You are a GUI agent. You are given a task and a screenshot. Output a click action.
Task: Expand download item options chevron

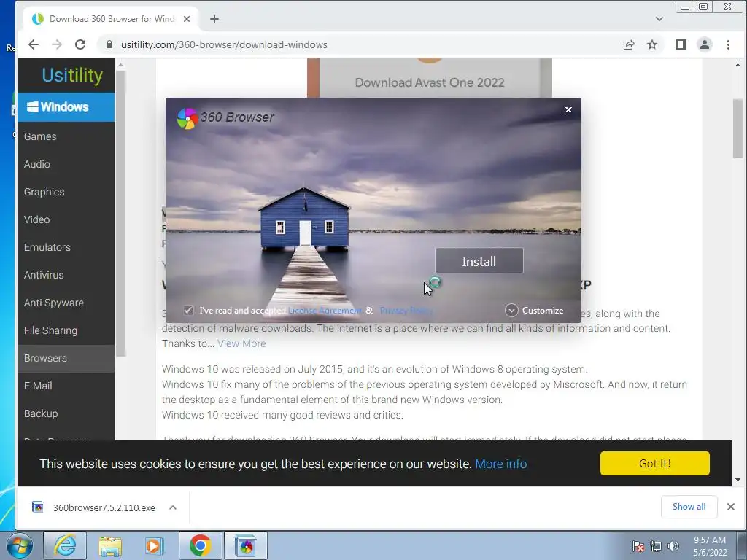[x=173, y=507]
